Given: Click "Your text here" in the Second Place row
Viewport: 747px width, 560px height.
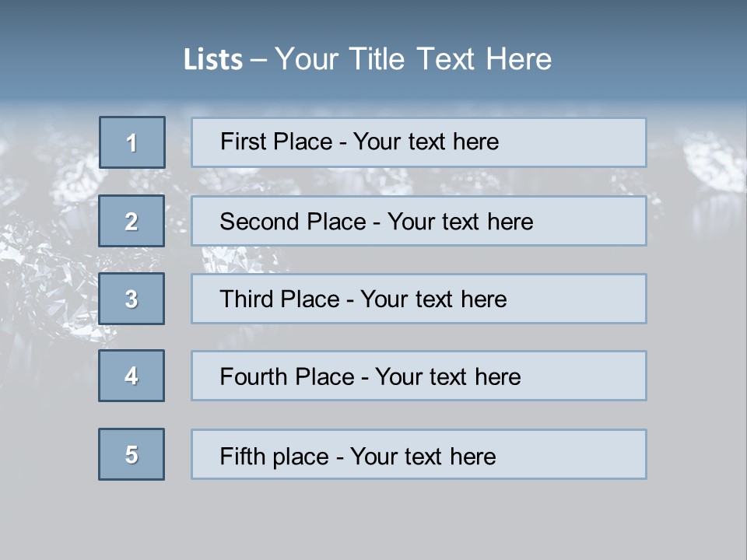Looking at the screenshot, I should 460,222.
